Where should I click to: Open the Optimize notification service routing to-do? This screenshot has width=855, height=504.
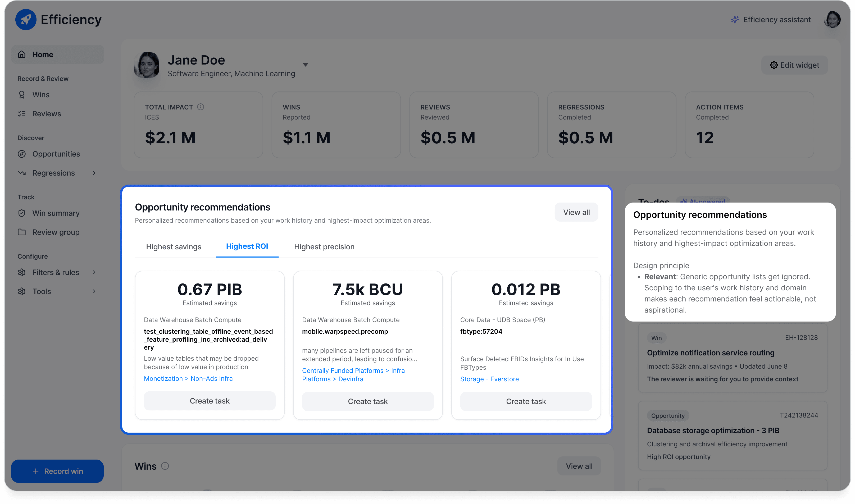pos(732,358)
